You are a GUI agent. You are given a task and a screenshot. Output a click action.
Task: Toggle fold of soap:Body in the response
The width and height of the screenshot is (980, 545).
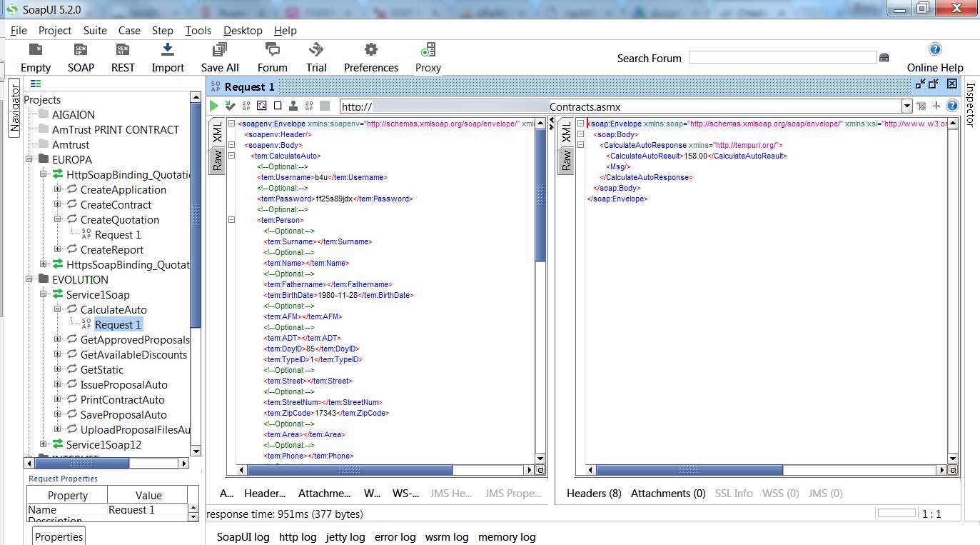[580, 134]
